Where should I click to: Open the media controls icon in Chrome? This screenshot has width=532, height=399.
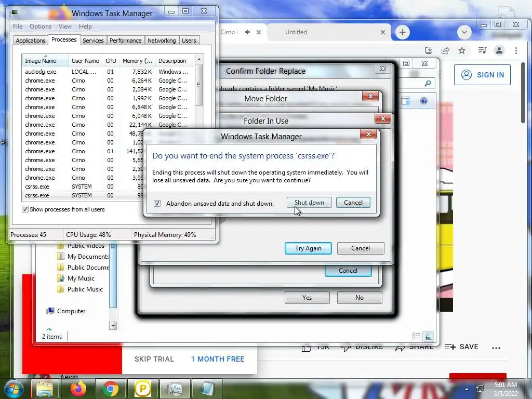(x=482, y=50)
